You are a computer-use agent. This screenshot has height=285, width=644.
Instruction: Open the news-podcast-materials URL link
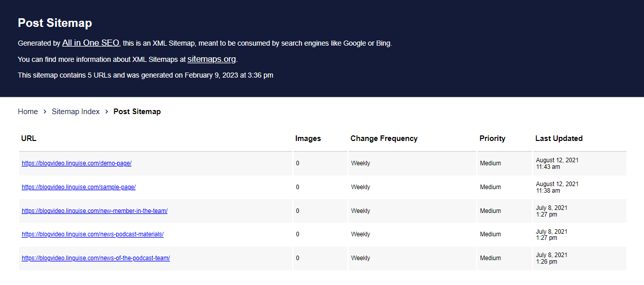(x=93, y=234)
